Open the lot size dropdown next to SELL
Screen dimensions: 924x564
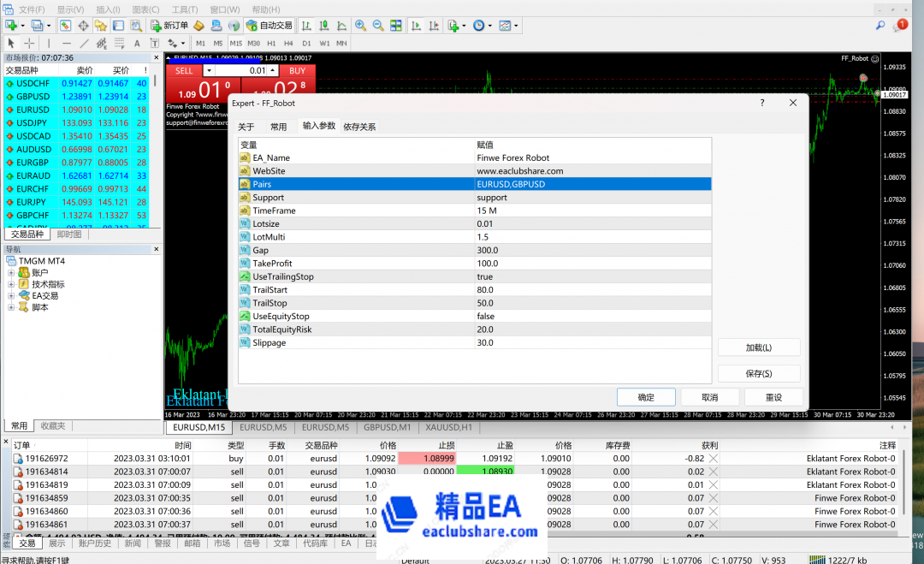click(272, 70)
